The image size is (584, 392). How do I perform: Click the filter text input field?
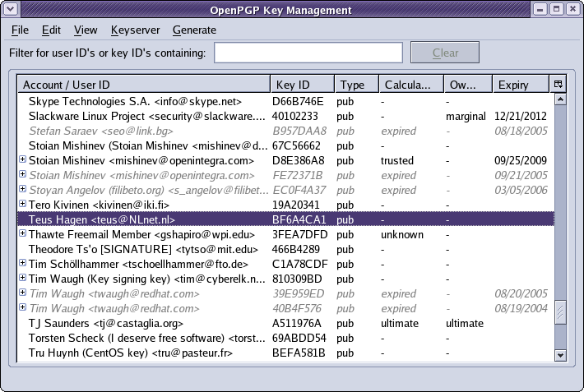(x=308, y=53)
